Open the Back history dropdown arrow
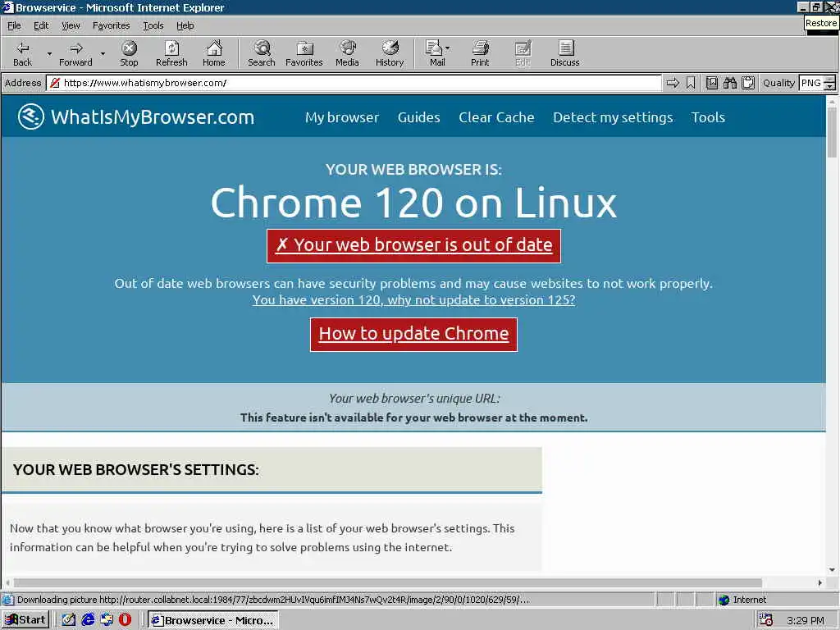This screenshot has height=630, width=840. [49, 53]
